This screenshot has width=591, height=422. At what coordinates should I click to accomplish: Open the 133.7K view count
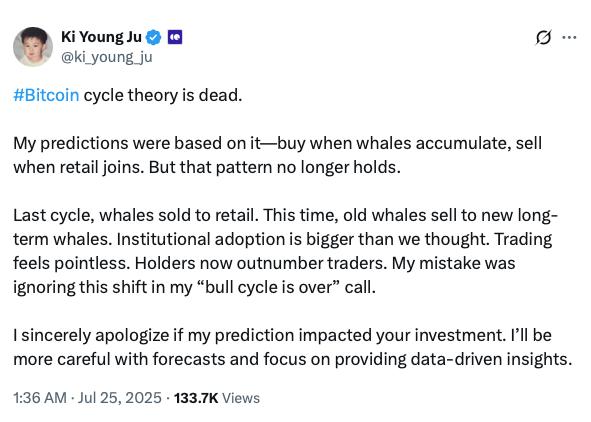196,398
